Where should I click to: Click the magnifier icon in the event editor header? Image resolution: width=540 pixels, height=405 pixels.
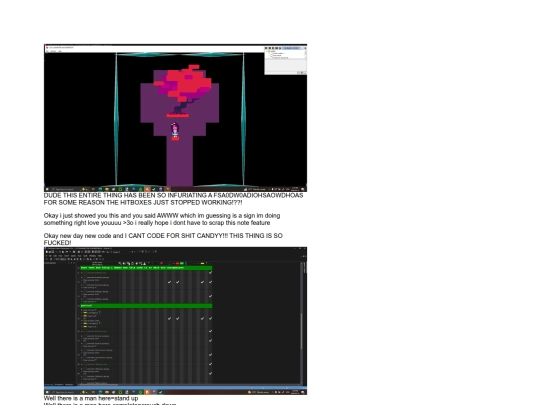coord(120,263)
